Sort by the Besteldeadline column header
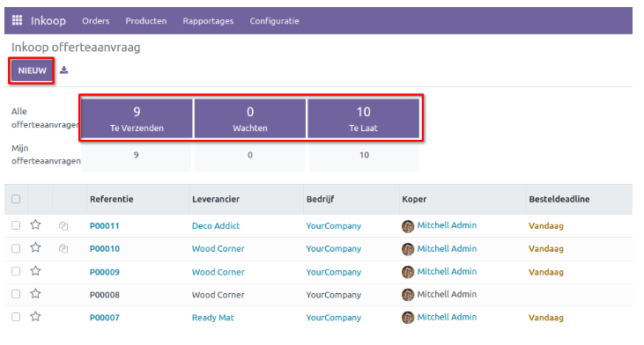This screenshot has width=644, height=345. (559, 199)
